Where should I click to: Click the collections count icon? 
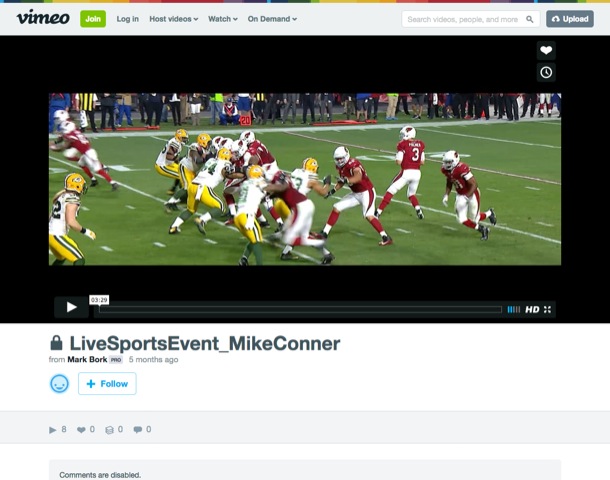[109, 430]
